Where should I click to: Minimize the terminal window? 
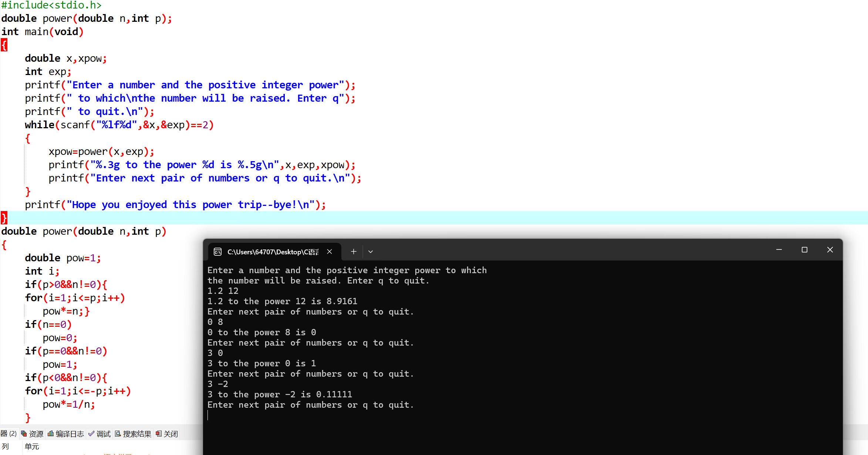[779, 250]
